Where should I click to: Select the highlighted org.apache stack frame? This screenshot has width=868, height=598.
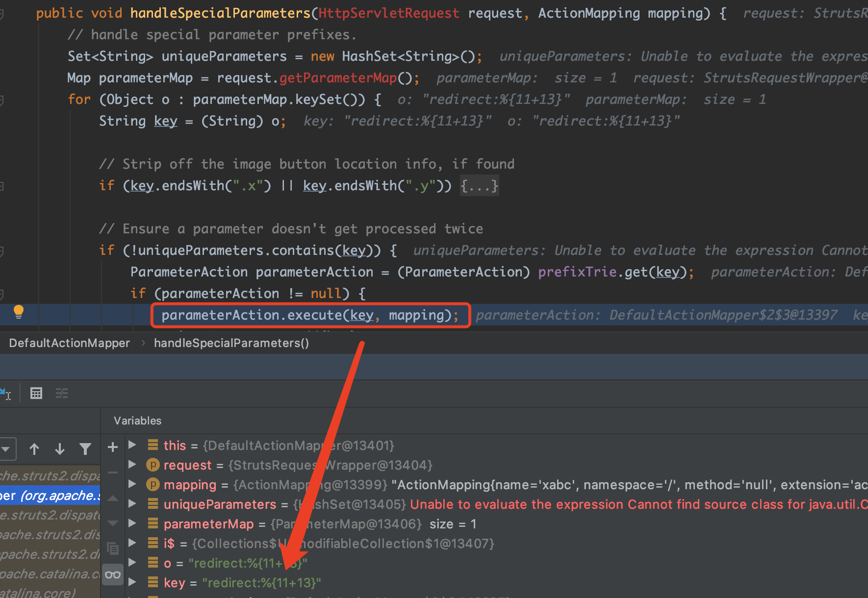[x=50, y=496]
